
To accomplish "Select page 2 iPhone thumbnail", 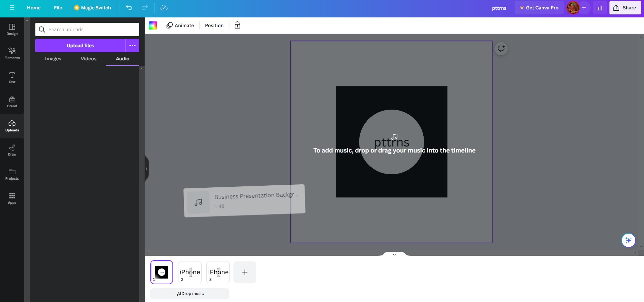I will click(x=190, y=272).
